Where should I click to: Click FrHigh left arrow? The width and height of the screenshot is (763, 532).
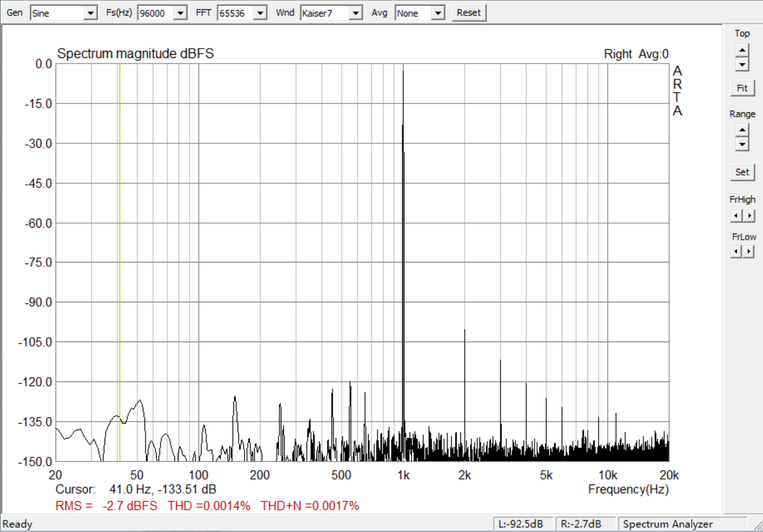pyautogui.click(x=736, y=216)
